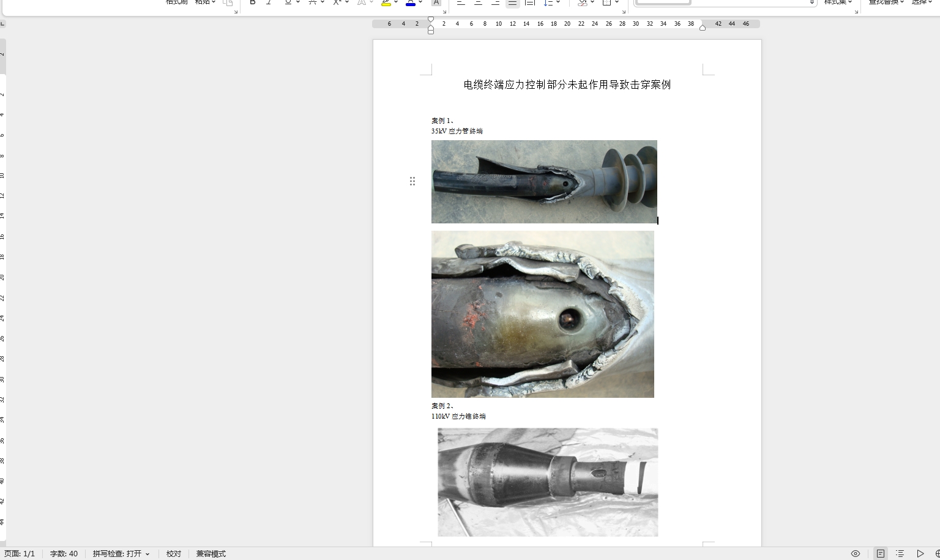Screen dimensions: 940x560
Task: Apply italic formatting
Action: coord(269,2)
